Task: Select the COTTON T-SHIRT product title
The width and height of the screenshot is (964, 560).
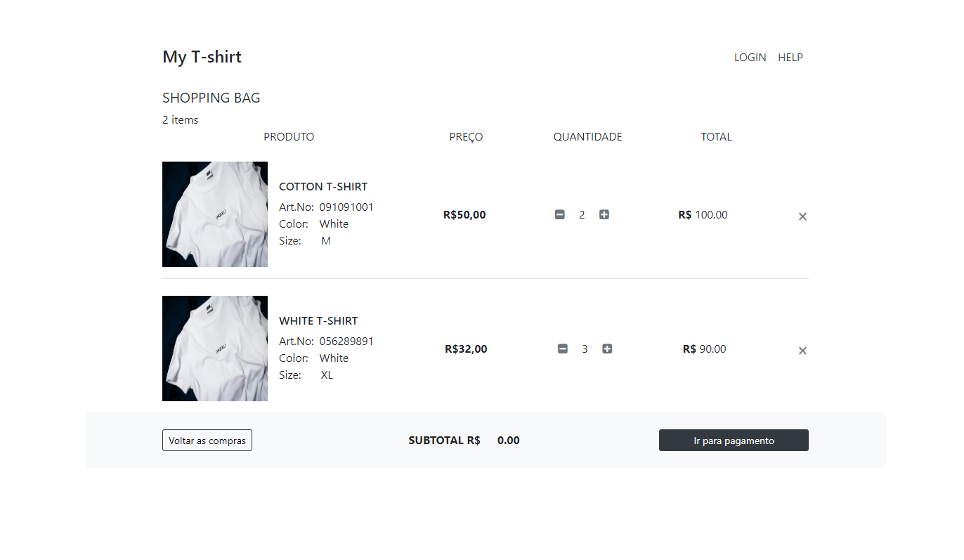Action: point(323,187)
